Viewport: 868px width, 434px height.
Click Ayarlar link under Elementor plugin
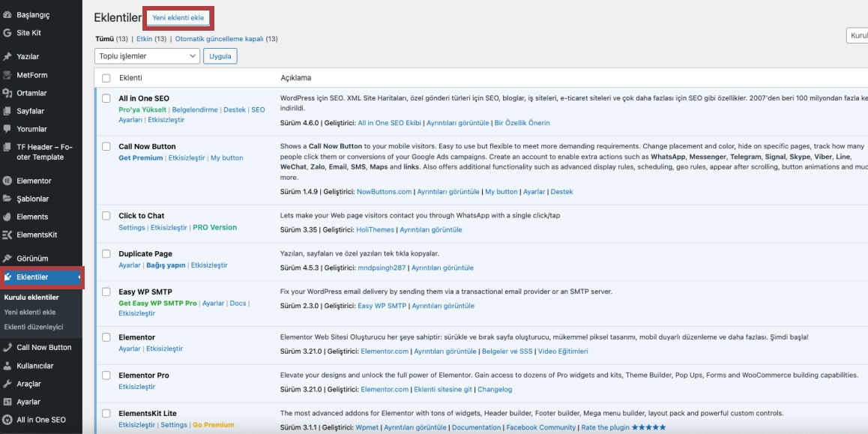coord(130,349)
